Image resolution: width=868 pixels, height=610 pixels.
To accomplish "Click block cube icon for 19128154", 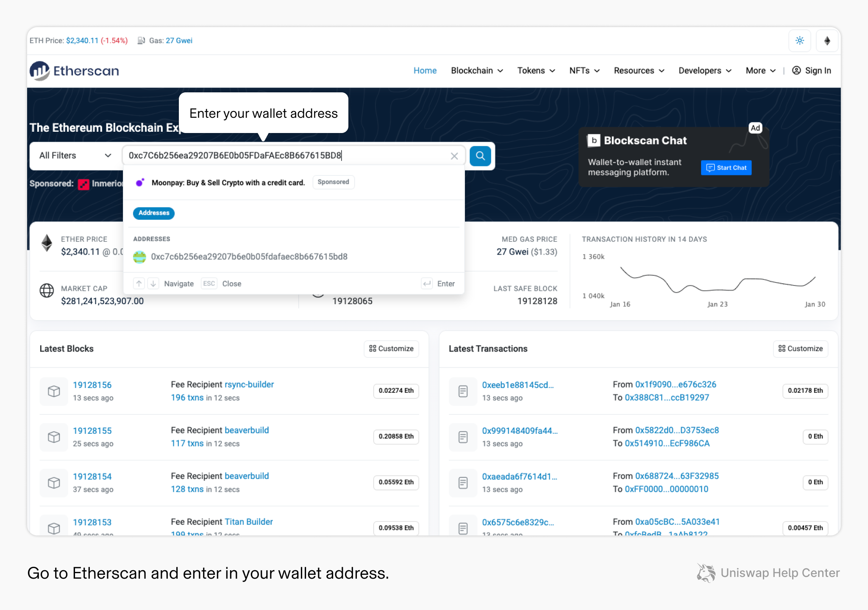I will (x=54, y=482).
